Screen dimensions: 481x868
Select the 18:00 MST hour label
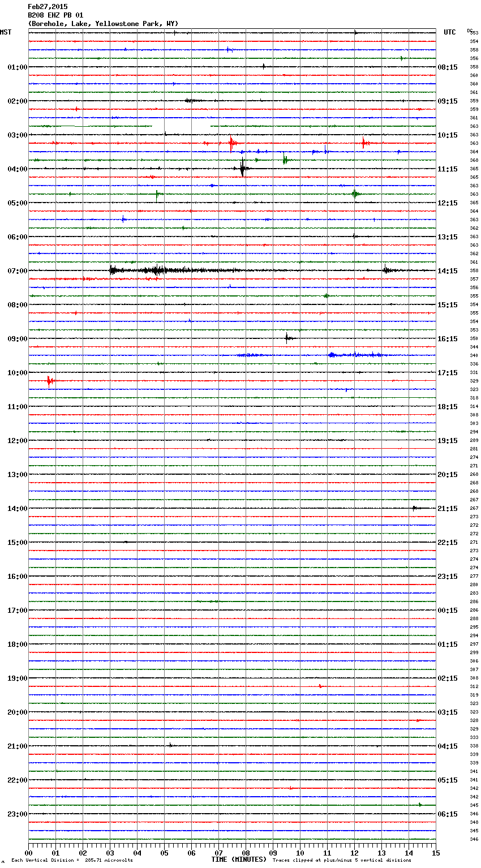(18, 644)
